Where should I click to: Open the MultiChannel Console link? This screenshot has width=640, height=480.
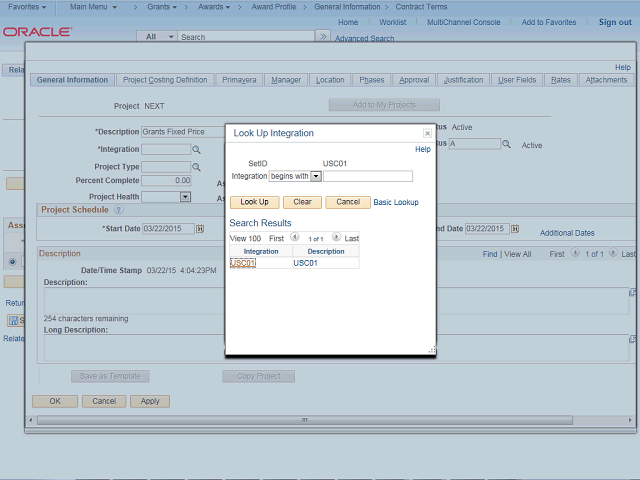(x=463, y=22)
